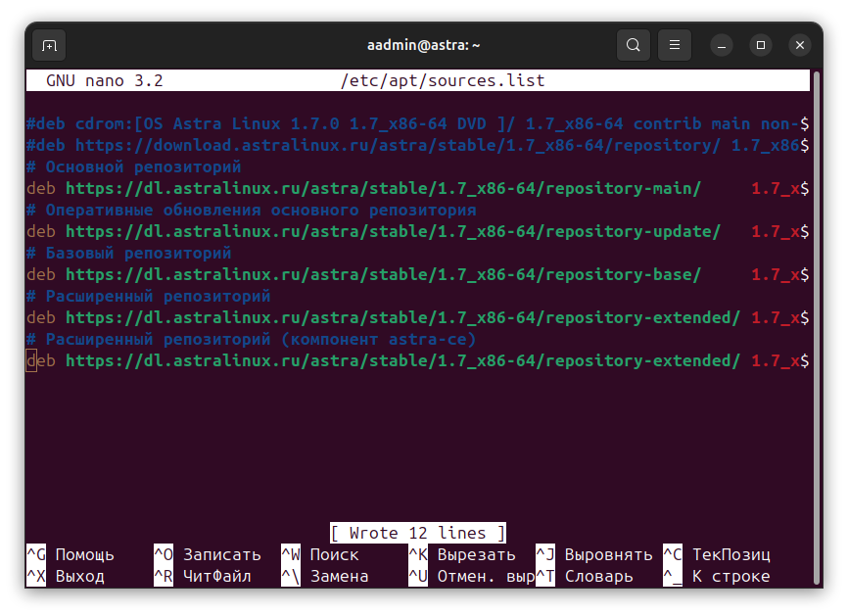Click the ^_ К строке shortcut

pyautogui.click(x=717, y=577)
